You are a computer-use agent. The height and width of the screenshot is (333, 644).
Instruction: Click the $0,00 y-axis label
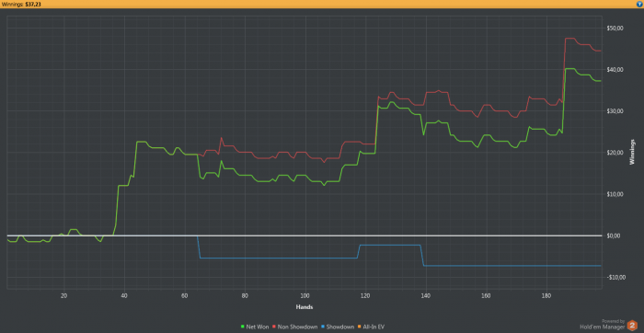tap(614, 235)
